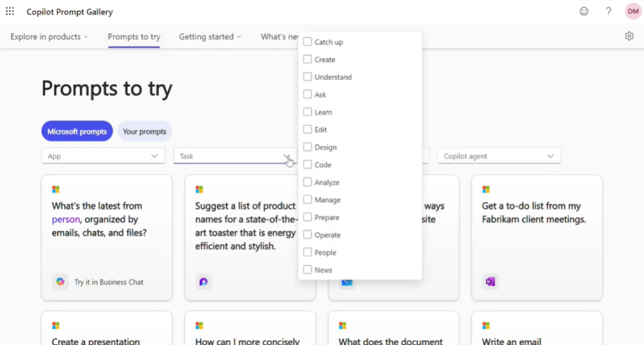Screen dimensions: 644x345
Task: Click Microsoft logo on toaster names card
Action: point(199,189)
